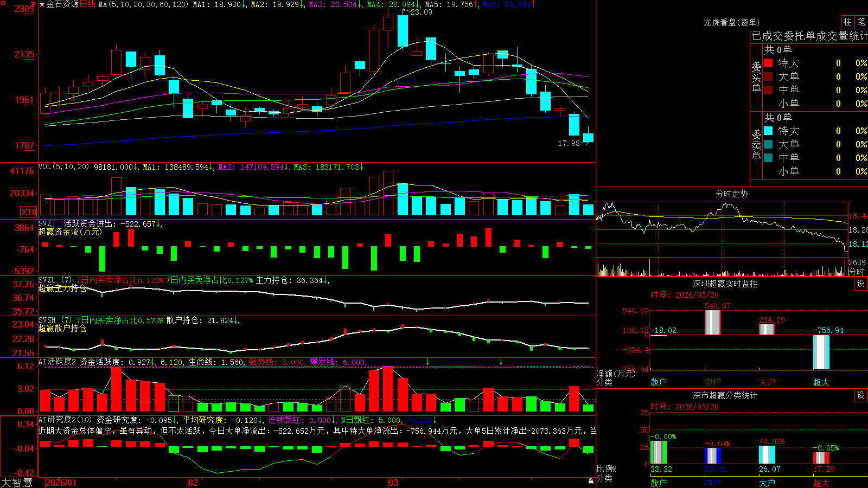
Task: Click the 已成交委托单成交量统计 header
Action: [809, 36]
